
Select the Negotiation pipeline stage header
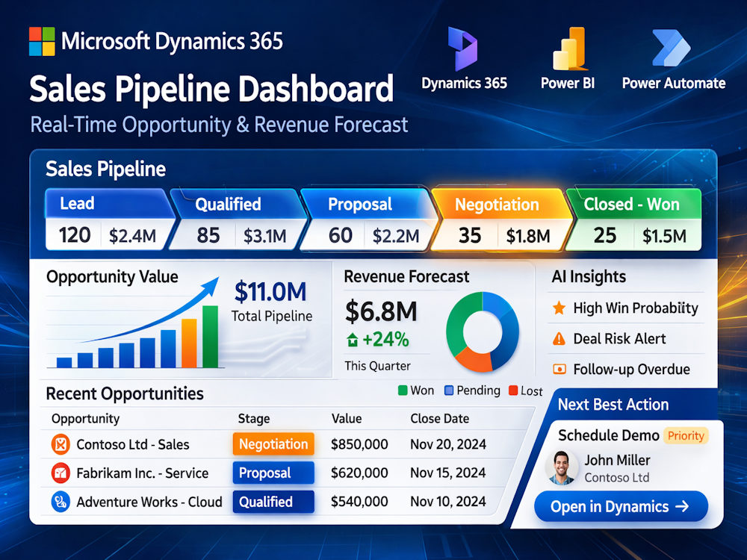click(x=500, y=205)
